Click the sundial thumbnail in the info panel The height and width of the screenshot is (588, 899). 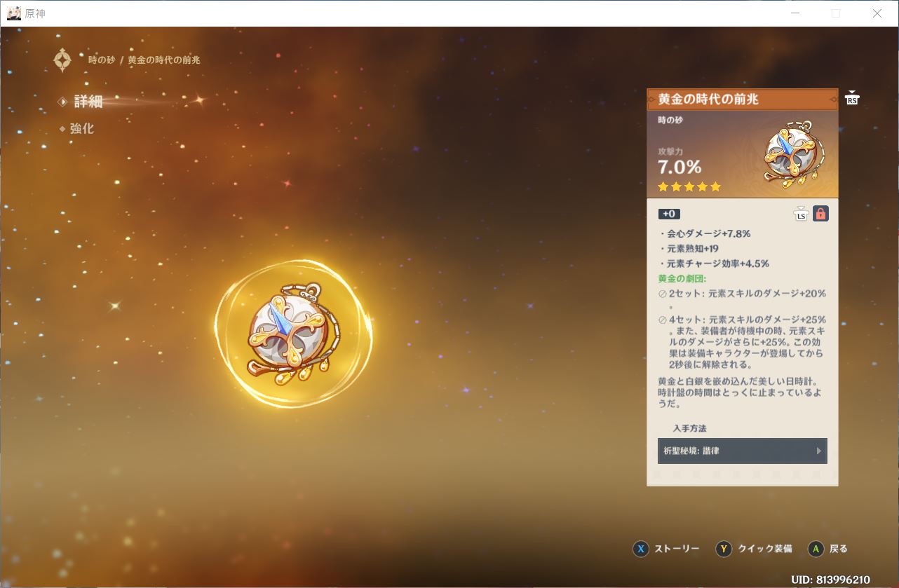[795, 156]
